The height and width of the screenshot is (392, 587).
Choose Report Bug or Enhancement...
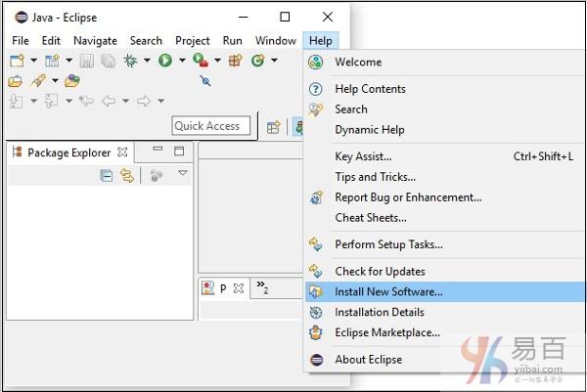click(445, 197)
